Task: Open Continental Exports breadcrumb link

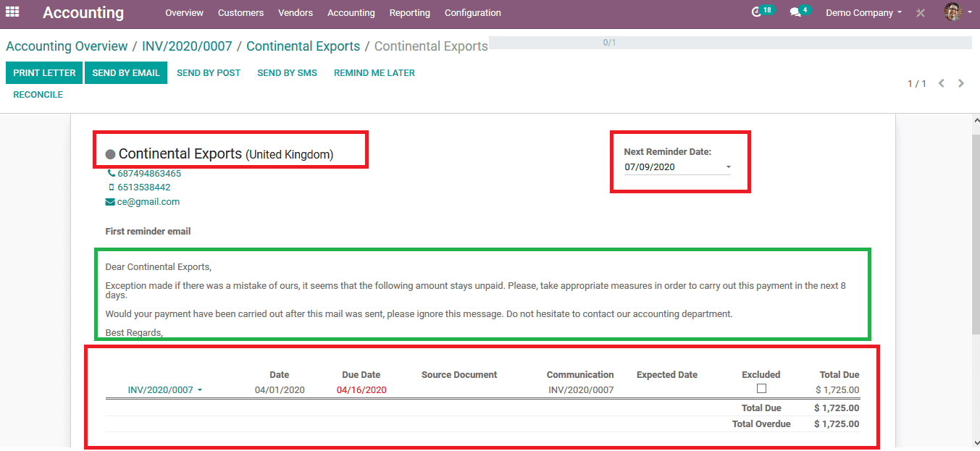Action: coord(303,46)
